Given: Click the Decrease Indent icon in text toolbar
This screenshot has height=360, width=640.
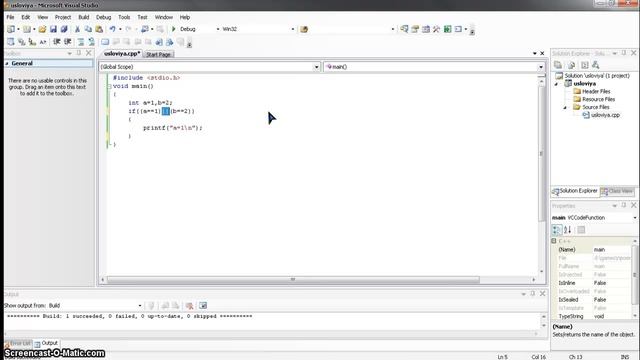Looking at the screenshot, I should 57,42.
